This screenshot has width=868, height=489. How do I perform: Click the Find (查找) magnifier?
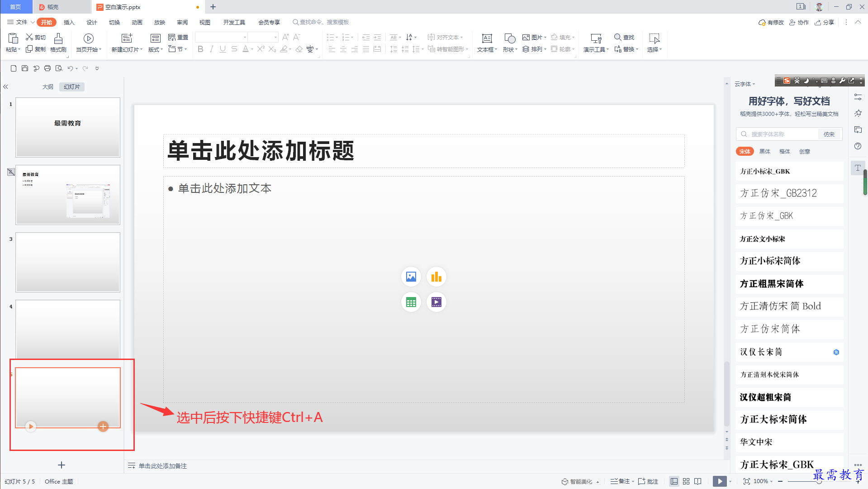[x=624, y=37]
